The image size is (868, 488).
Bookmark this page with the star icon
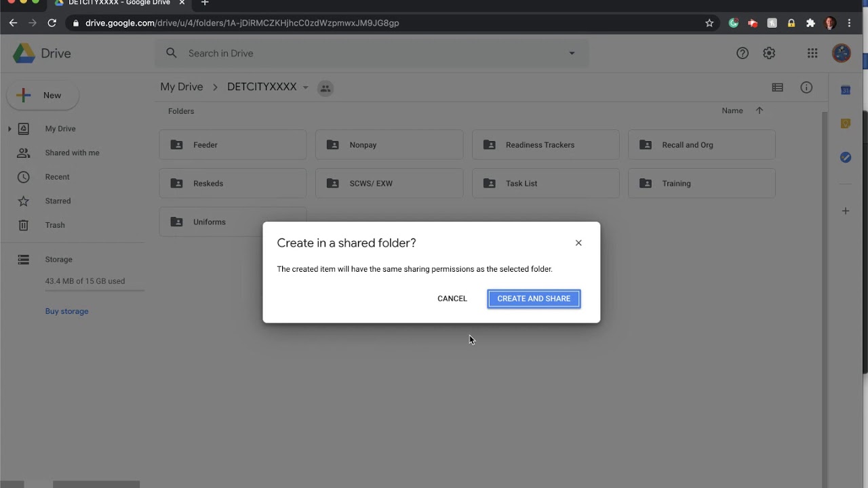[x=709, y=23]
